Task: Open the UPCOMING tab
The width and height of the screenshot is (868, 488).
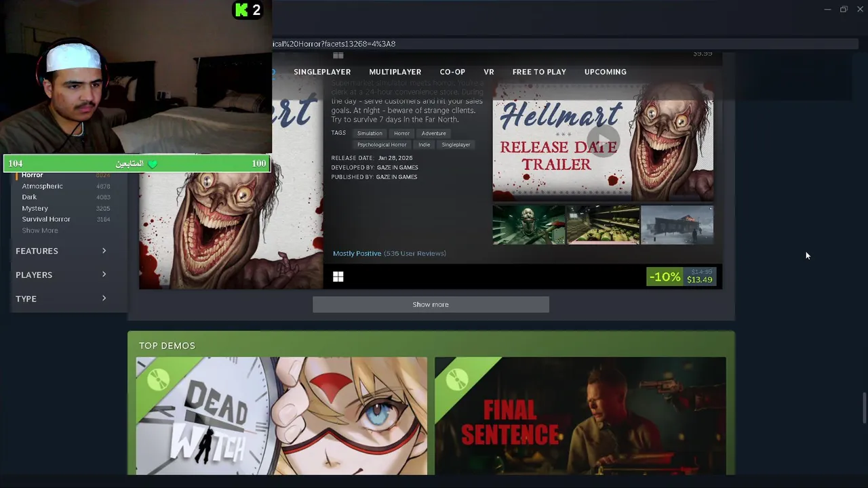Action: pyautogui.click(x=606, y=72)
